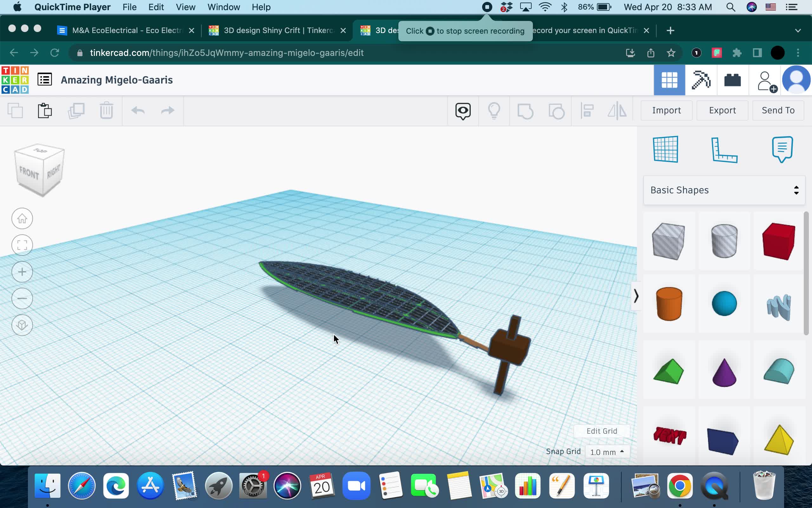Pick the navy Polygon shape
This screenshot has width=812, height=508.
tap(723, 441)
